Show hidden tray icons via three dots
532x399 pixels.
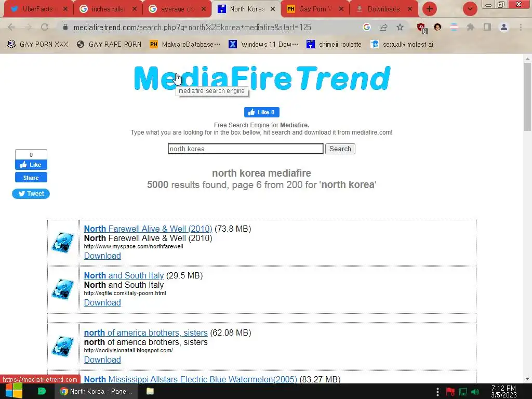(x=437, y=392)
